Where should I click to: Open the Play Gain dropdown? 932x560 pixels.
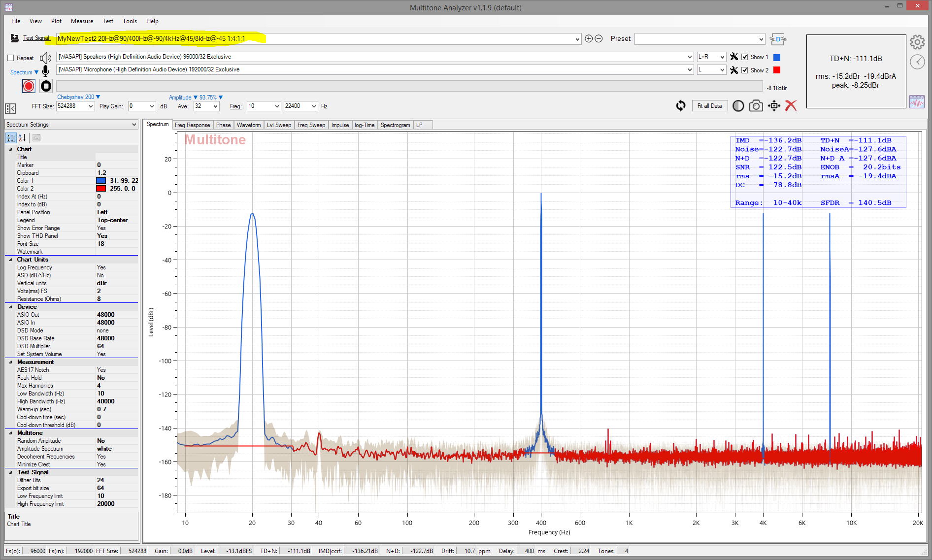[x=152, y=106]
